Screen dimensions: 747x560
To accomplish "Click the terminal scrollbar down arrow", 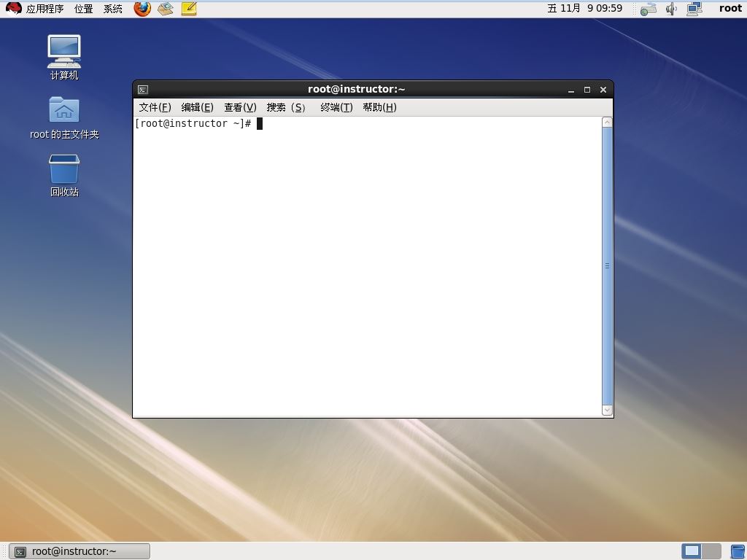I will point(607,410).
